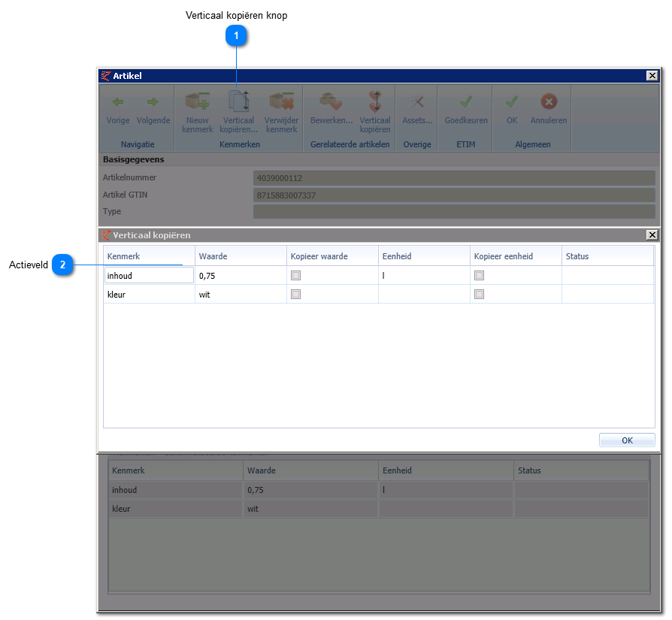Enable Kopieer eenheid checkbox for inhoud
The width and height of the screenshot is (672, 620).
479,276
